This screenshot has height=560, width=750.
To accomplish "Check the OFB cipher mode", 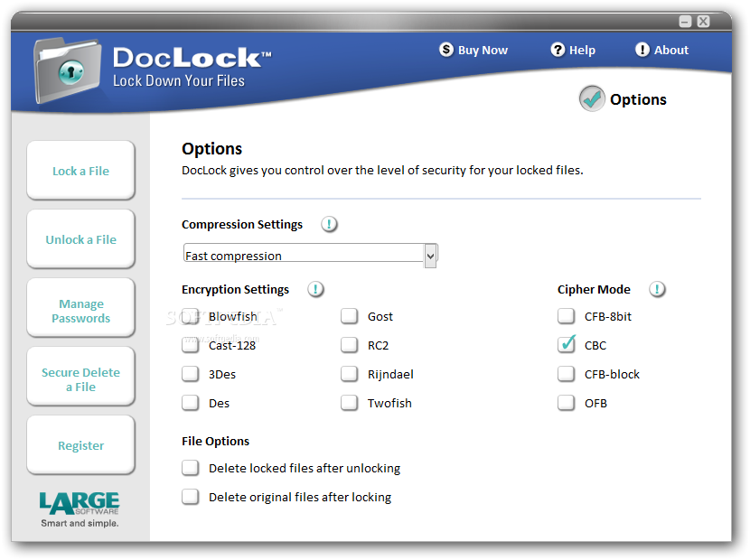I will (x=567, y=403).
